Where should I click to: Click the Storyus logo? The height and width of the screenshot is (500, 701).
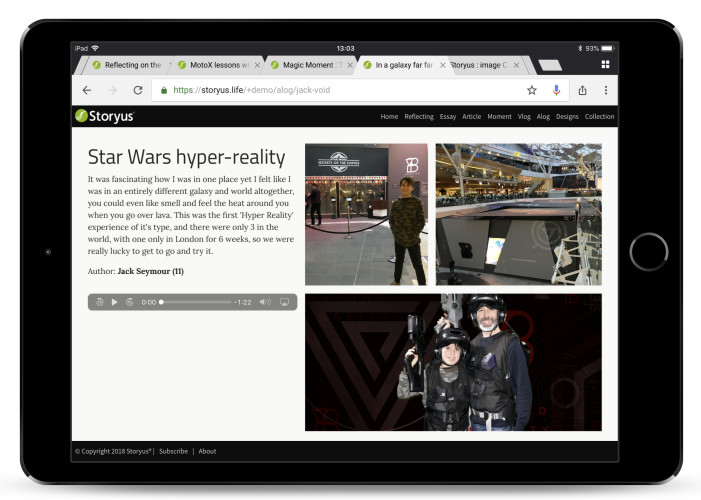click(x=105, y=116)
